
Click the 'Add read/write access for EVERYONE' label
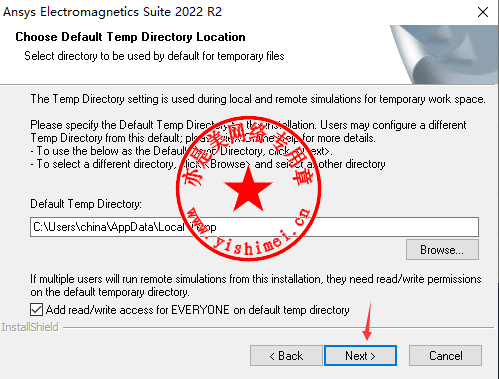point(197,310)
